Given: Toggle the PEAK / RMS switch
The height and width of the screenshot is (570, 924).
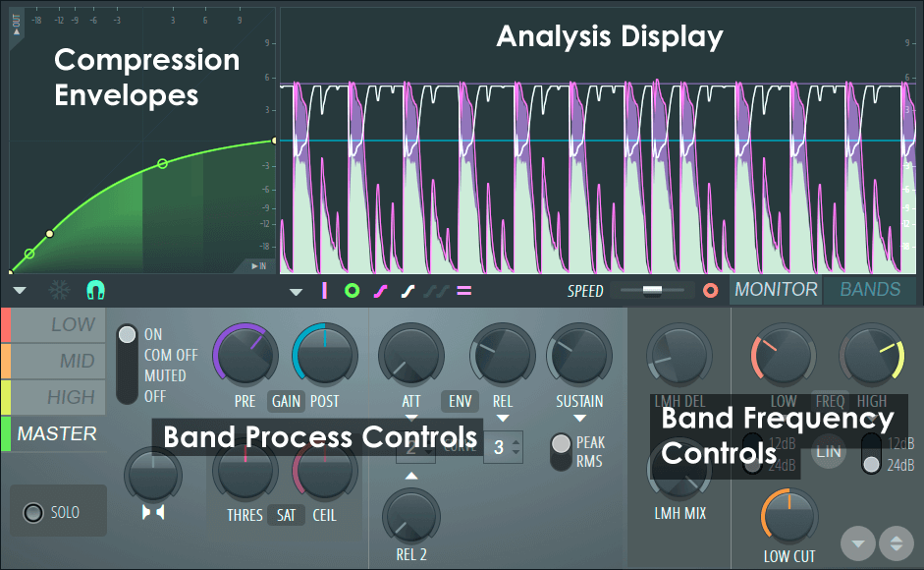Looking at the screenshot, I should point(561,452).
